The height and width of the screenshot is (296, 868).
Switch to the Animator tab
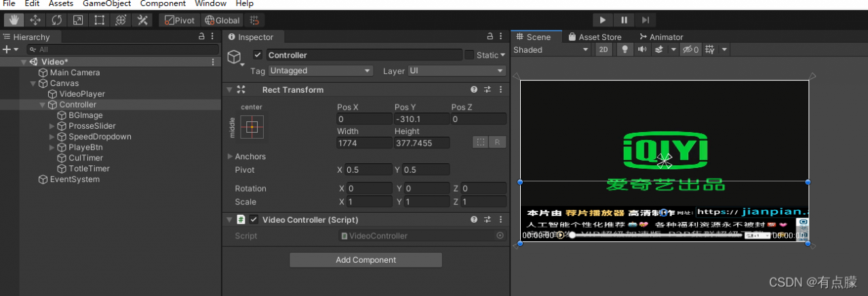point(661,37)
